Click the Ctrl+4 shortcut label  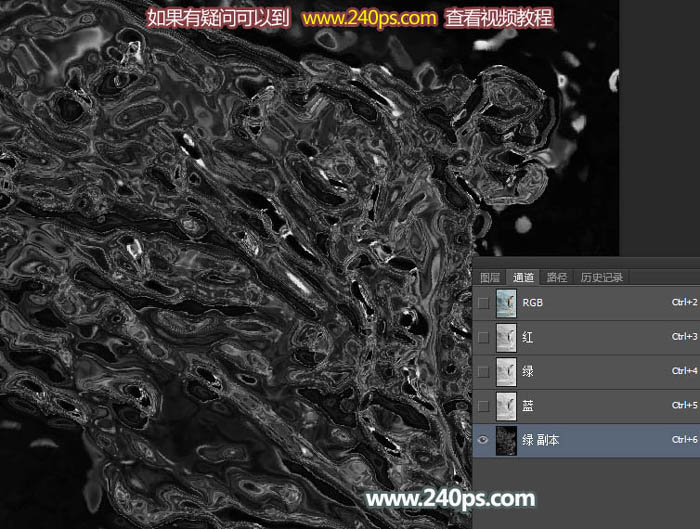(684, 371)
